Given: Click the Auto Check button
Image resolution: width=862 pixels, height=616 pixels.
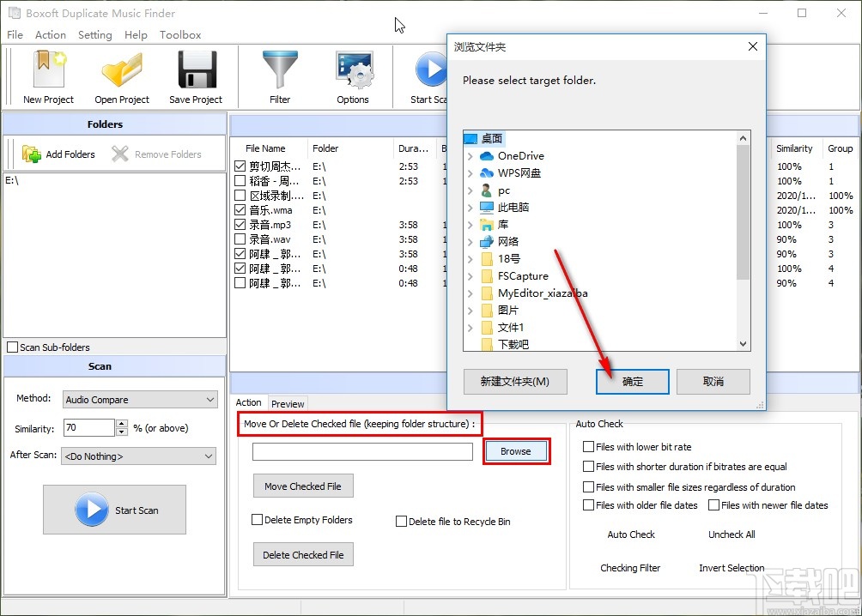Looking at the screenshot, I should coord(631,534).
